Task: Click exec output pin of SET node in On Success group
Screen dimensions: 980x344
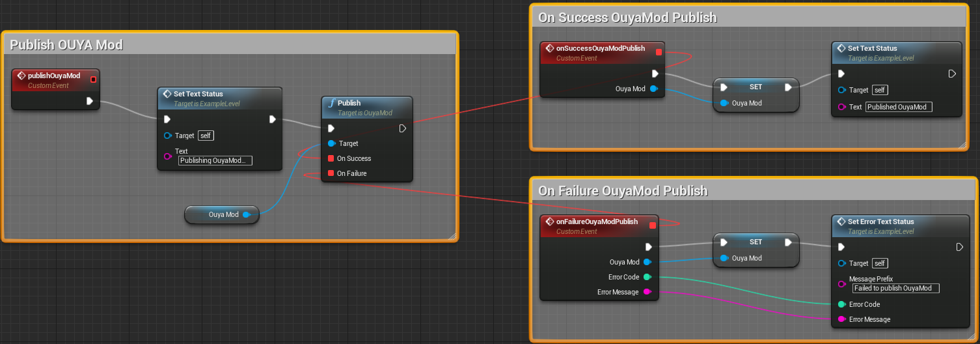Action: tap(788, 87)
